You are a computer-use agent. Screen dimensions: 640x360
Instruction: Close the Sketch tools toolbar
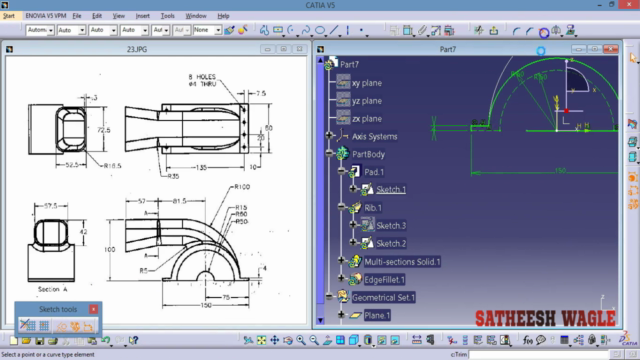[x=93, y=309]
